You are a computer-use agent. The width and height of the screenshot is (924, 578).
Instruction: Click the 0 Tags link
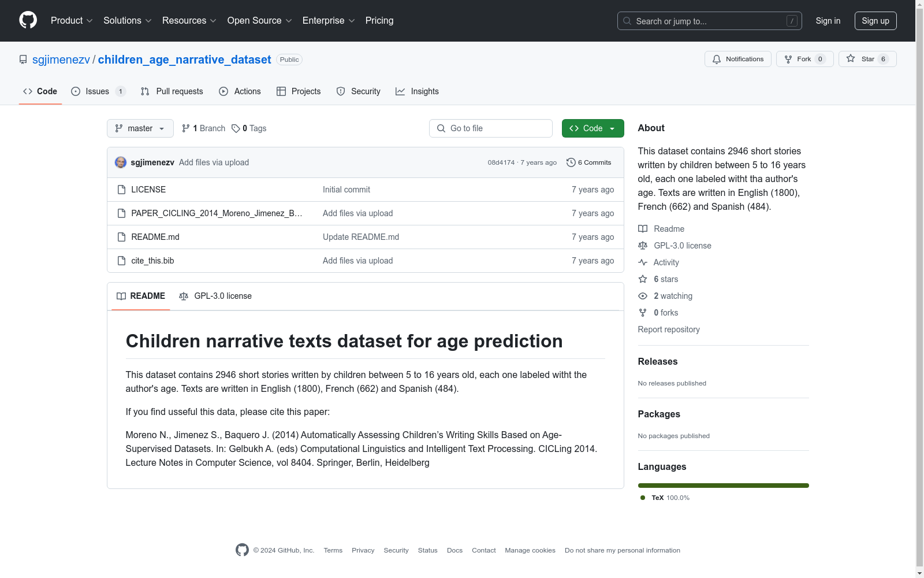pos(249,128)
